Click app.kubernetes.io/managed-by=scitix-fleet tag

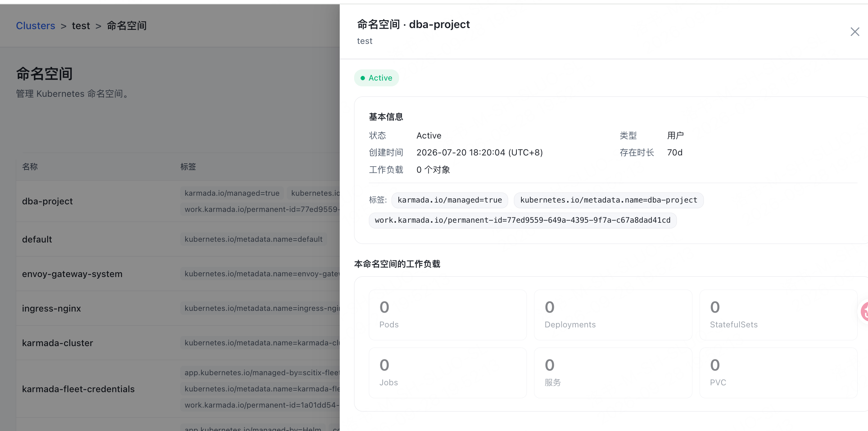click(260, 373)
